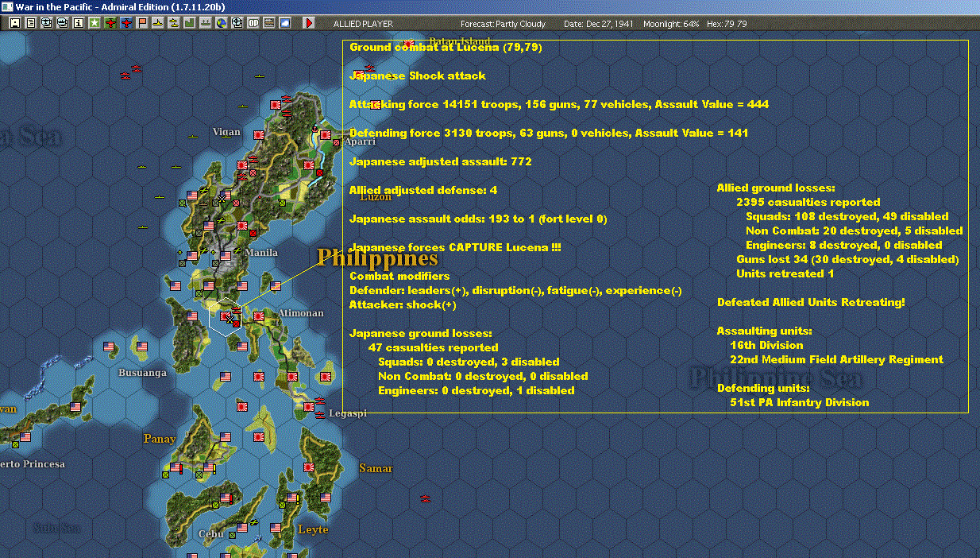This screenshot has width=980, height=558.
Task: Click the red arrow end turn icon
Action: [x=309, y=23]
